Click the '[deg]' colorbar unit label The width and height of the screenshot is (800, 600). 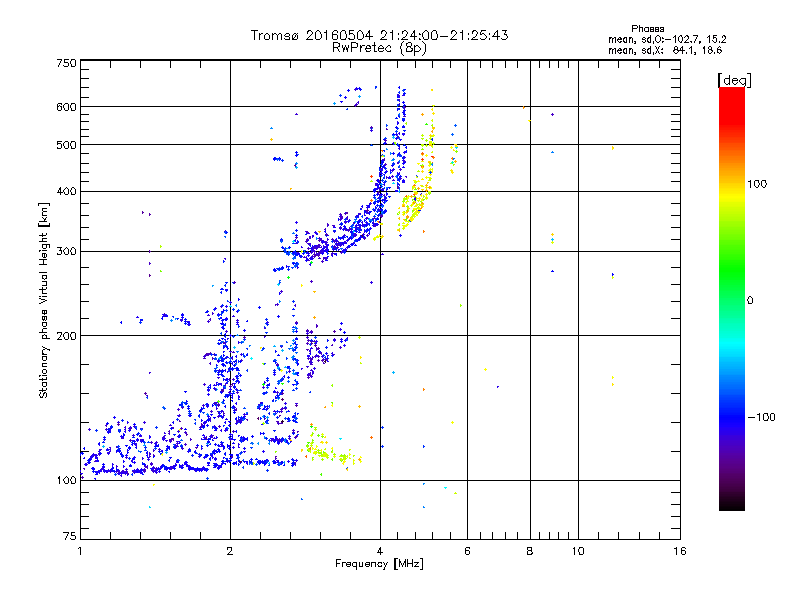coord(734,80)
